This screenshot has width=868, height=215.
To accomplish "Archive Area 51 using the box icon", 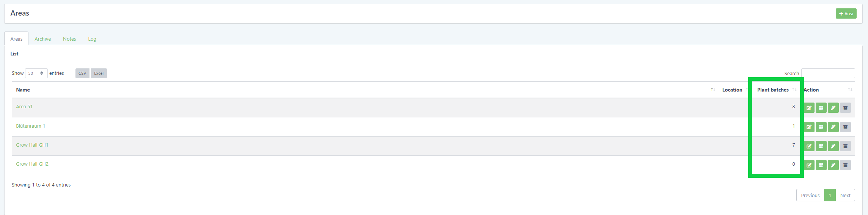I will point(845,108).
